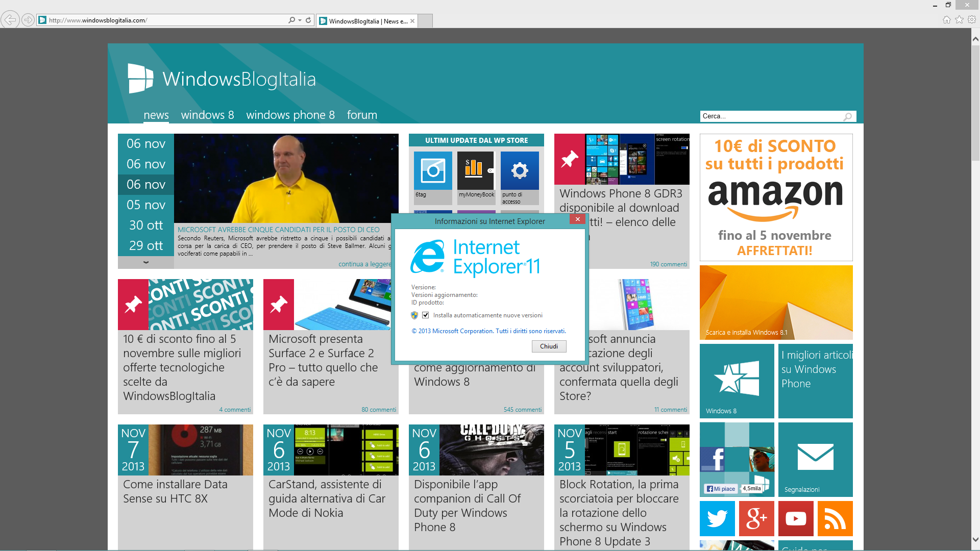The height and width of the screenshot is (551, 980).
Task: Open the Windows 8 star logo tile
Action: 737,381
